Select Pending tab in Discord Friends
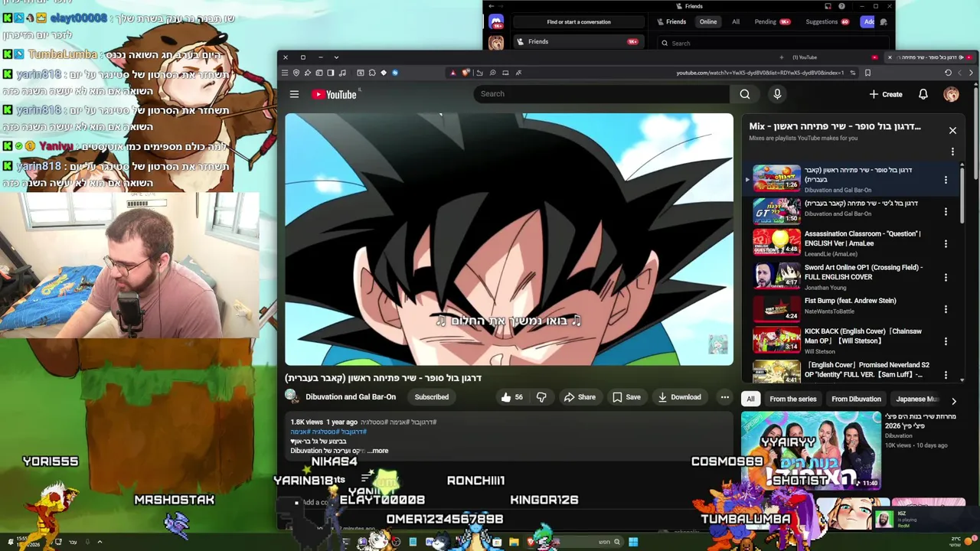 pyautogui.click(x=772, y=22)
